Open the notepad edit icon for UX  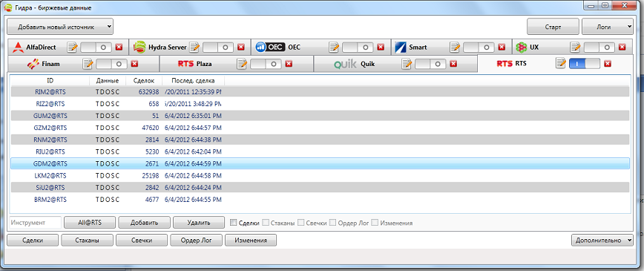[x=575, y=48]
